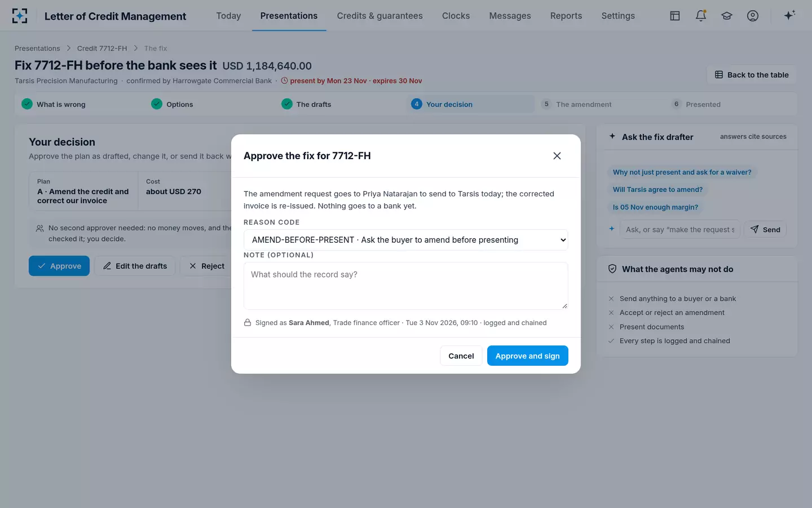Select 'Will Tarsis agree to amend?' suggestion
The width and height of the screenshot is (812, 508).
pos(658,190)
